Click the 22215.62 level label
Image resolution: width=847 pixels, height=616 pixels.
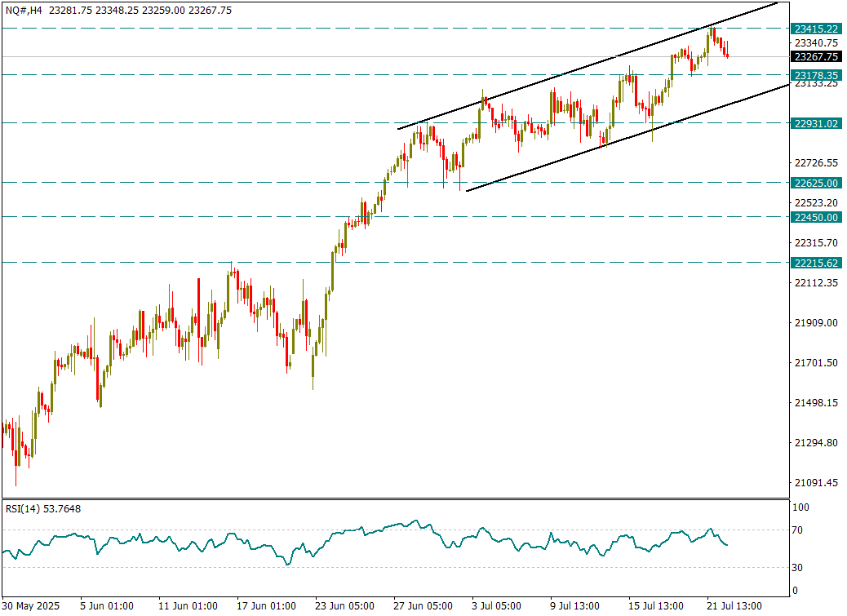pos(816,263)
